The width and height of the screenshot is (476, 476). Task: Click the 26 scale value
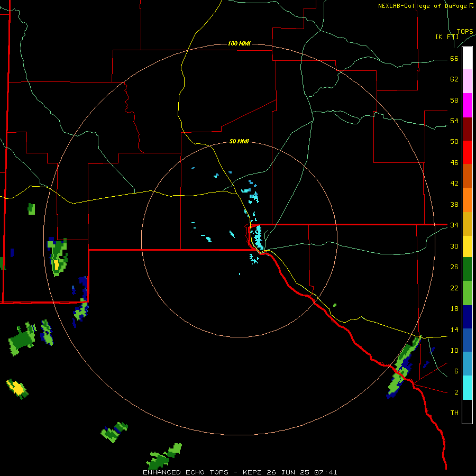(x=454, y=267)
